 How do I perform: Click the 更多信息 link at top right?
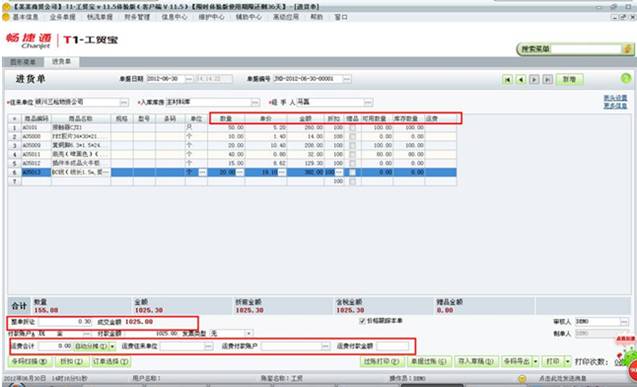[615, 106]
